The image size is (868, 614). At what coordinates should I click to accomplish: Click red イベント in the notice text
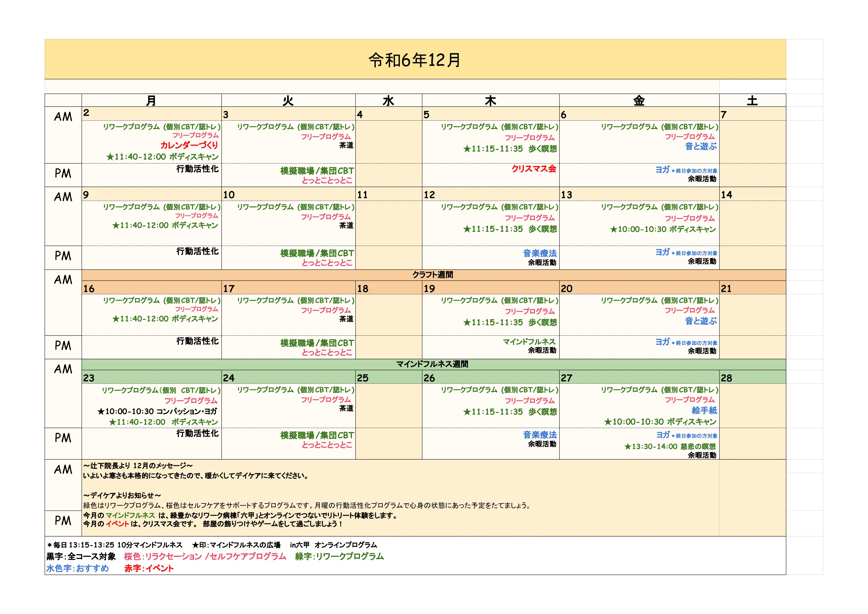click(117, 524)
